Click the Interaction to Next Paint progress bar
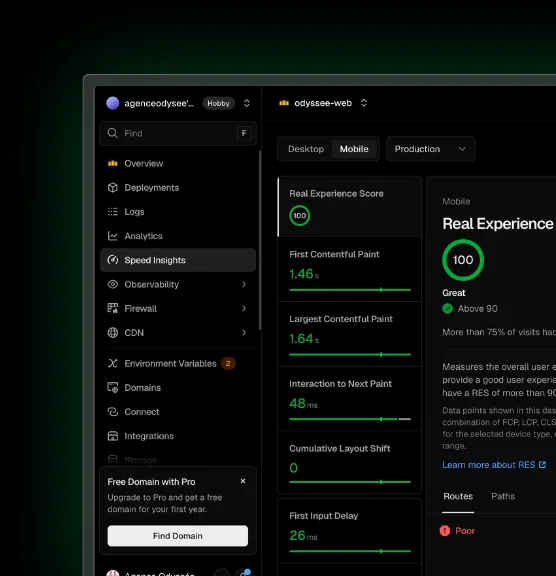The image size is (556, 576). pos(350,419)
